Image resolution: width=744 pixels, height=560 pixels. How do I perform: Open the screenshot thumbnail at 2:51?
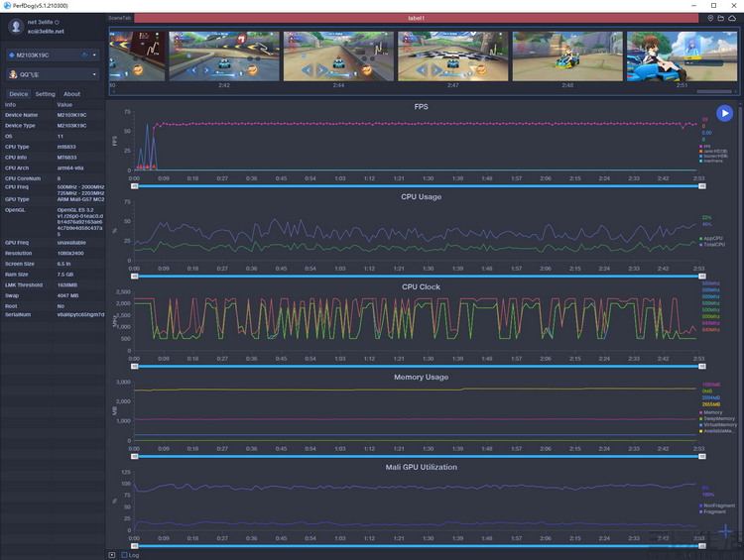(682, 56)
